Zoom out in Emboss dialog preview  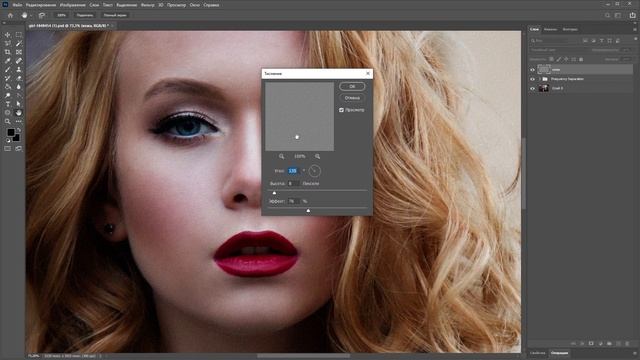pyautogui.click(x=281, y=156)
